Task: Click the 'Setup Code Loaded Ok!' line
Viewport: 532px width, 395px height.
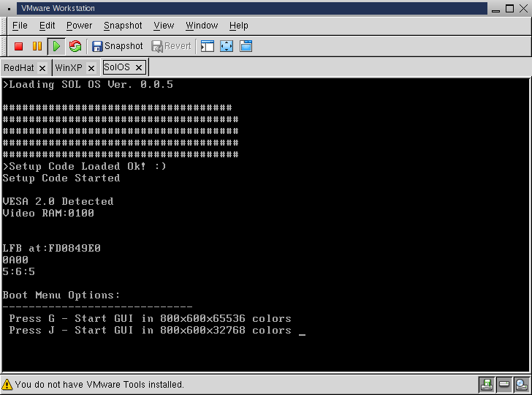Action: 85,167
